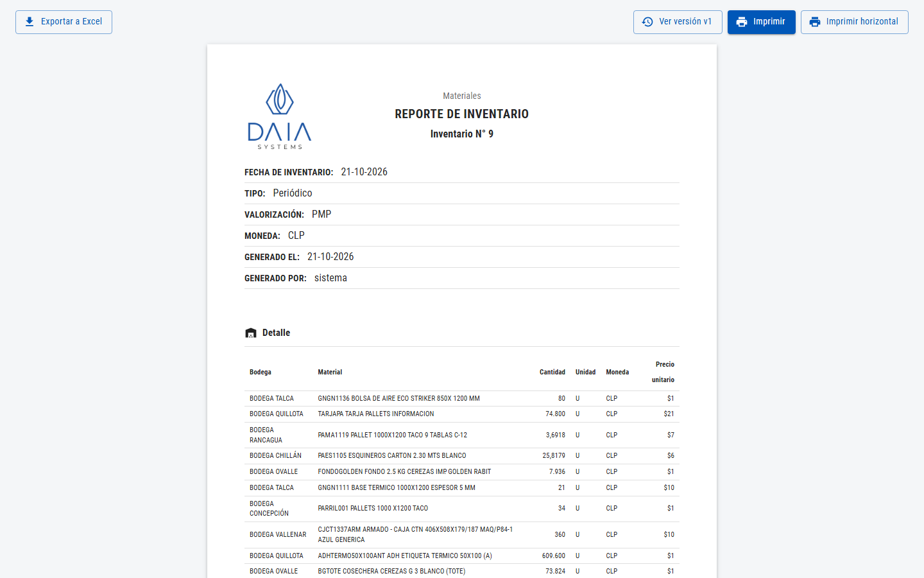Click the PMP valorización value

(x=321, y=215)
